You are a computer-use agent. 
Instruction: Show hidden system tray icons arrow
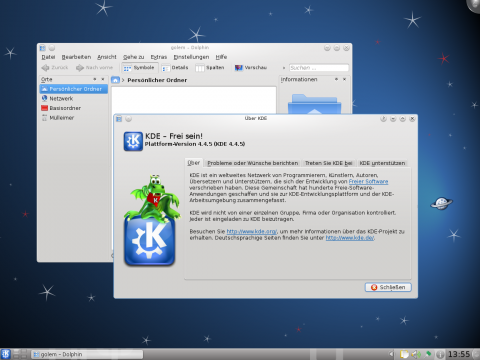pyautogui.click(x=392, y=354)
